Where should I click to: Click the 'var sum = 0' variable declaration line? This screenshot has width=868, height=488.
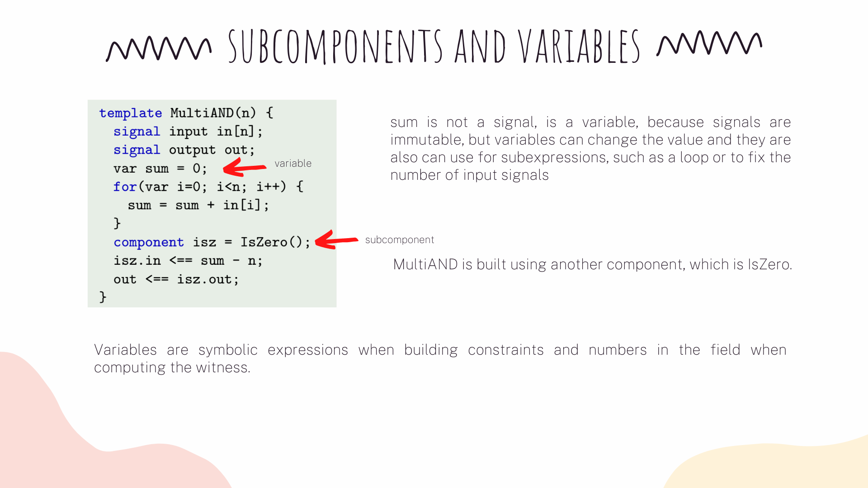pyautogui.click(x=158, y=168)
